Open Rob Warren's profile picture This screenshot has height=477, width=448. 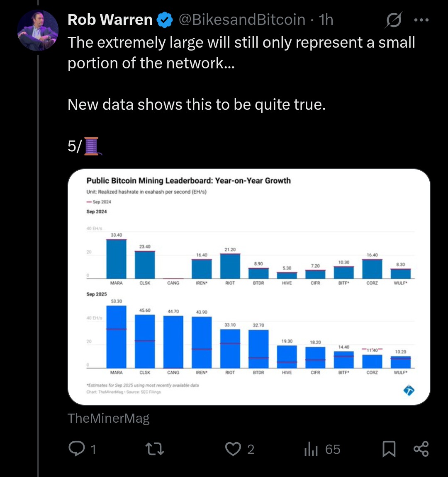[x=38, y=31]
